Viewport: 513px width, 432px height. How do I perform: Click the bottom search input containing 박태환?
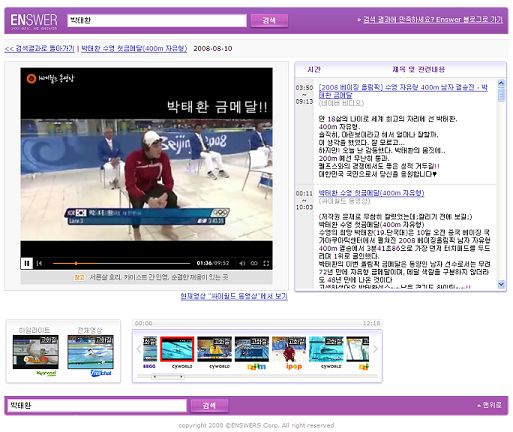point(97,406)
